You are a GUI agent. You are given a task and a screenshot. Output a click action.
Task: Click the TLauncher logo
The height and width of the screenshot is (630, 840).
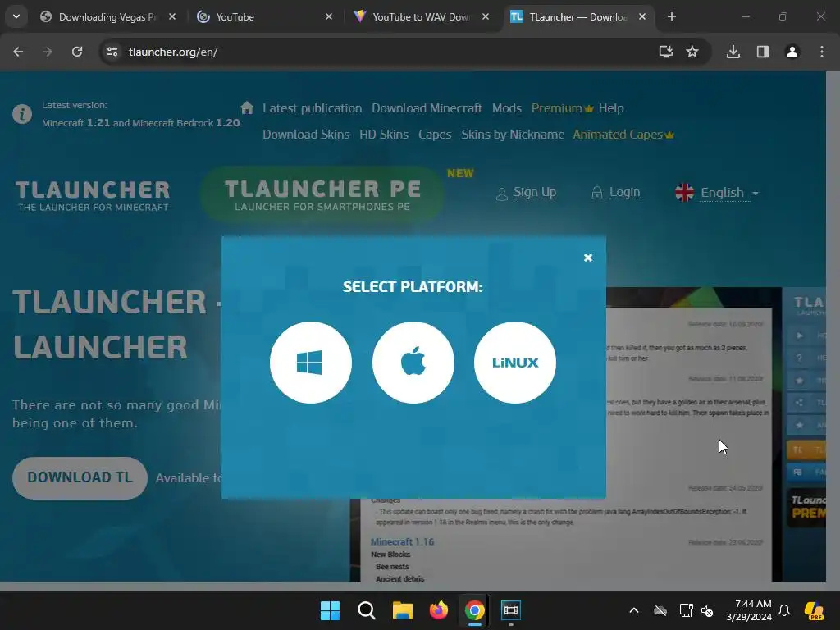coord(93,195)
